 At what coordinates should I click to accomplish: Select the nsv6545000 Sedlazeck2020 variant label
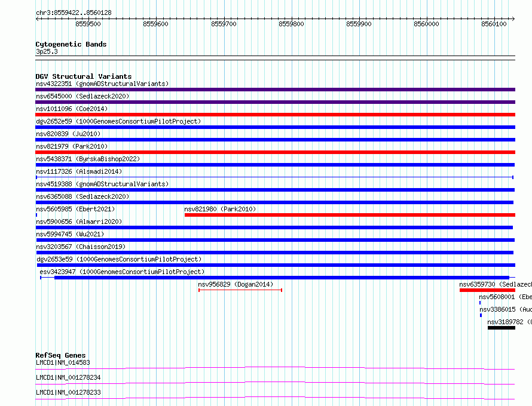(x=82, y=96)
